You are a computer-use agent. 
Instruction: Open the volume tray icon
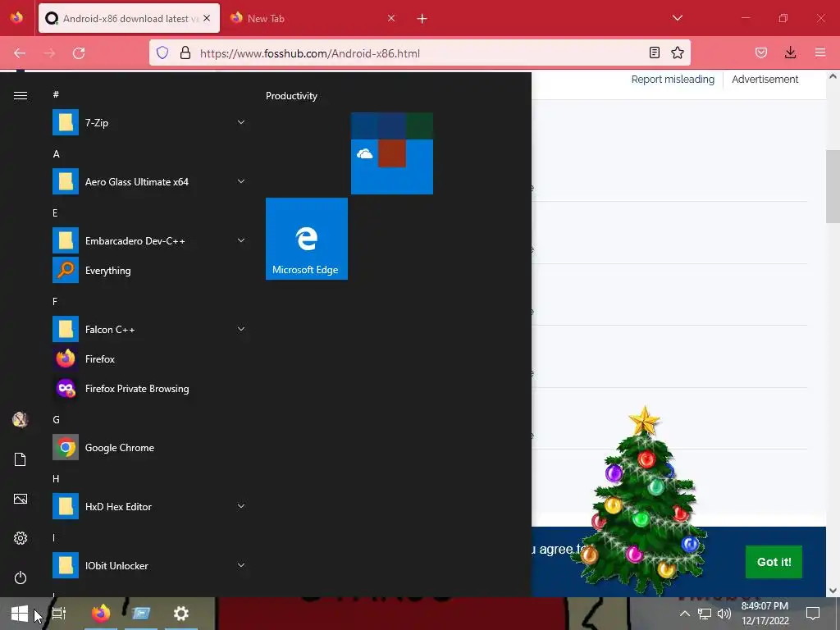[x=724, y=614]
